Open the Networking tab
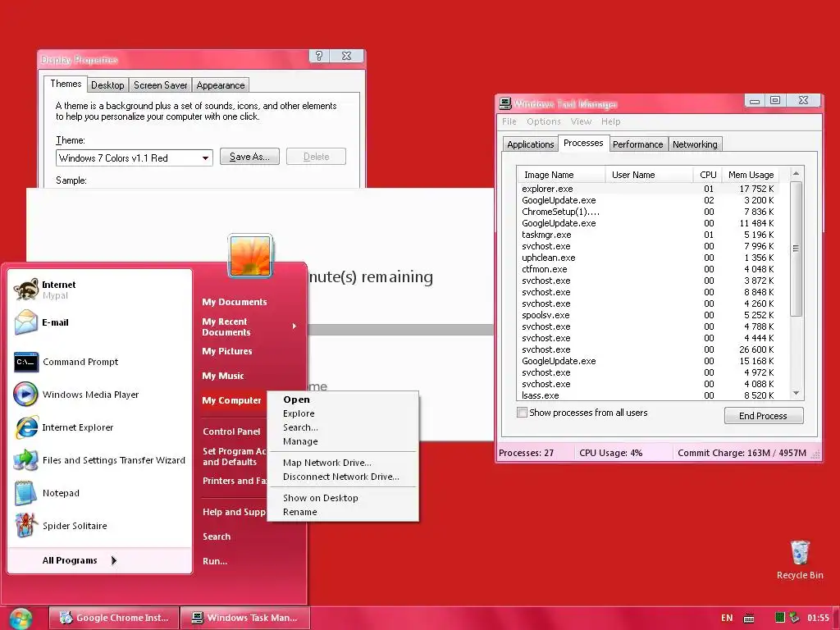 point(695,144)
